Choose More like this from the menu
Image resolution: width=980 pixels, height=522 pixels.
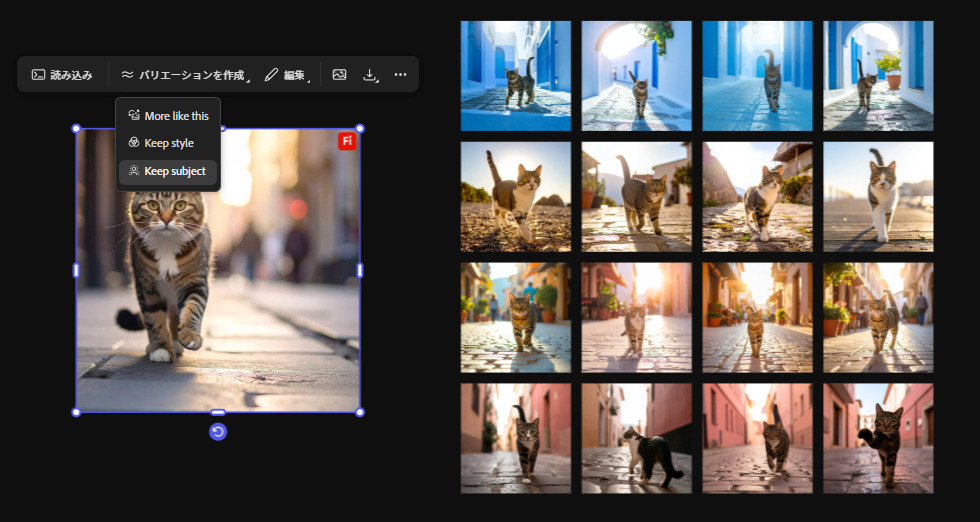pos(168,116)
